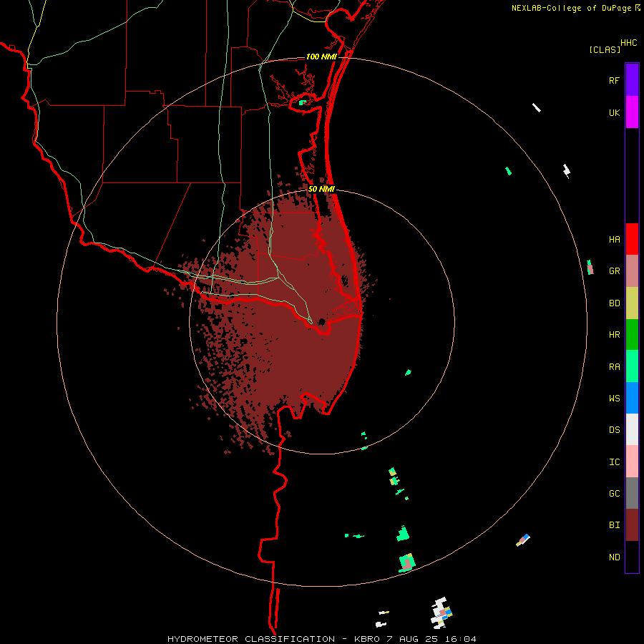Click the BD legend label
Image resolution: width=644 pixels, height=644 pixels.
coord(614,303)
